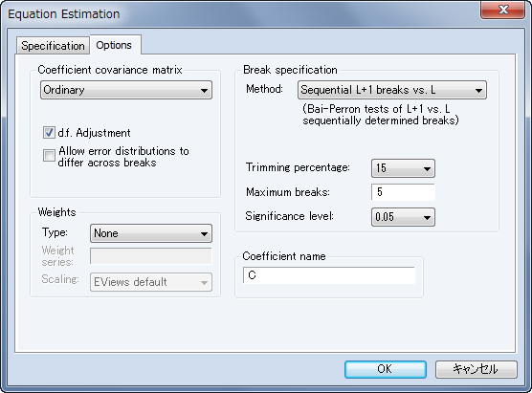Click the Maximum breaks input field
This screenshot has width=532, height=393.
(x=403, y=192)
